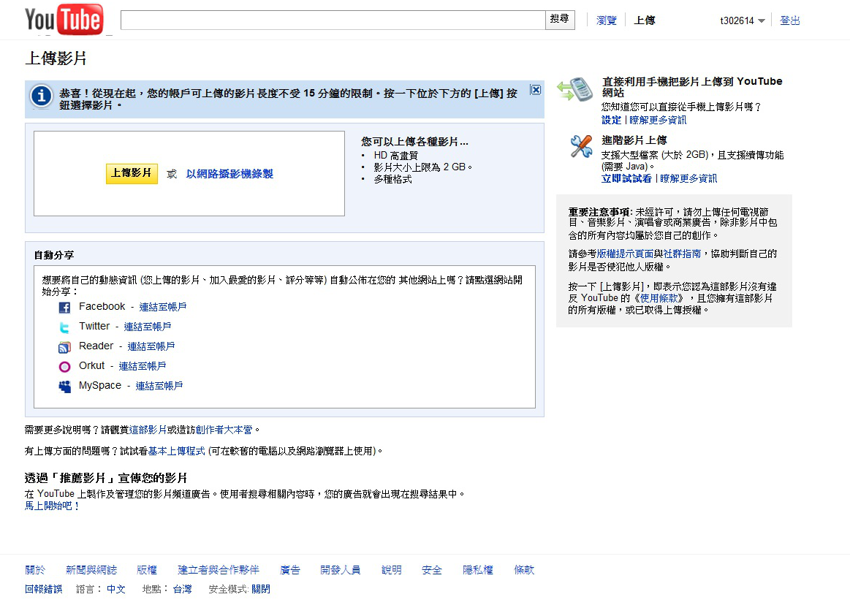Click the YouTube logo

tap(64, 20)
